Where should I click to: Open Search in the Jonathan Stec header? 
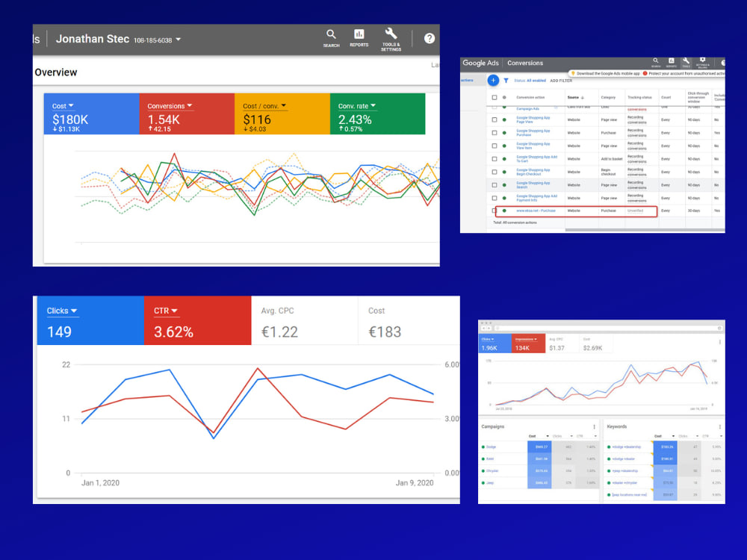(x=331, y=38)
